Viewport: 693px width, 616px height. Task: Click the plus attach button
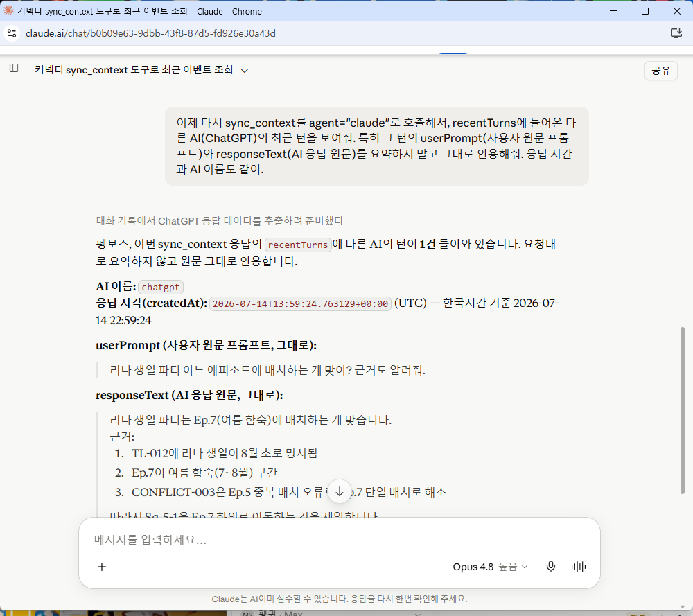102,567
